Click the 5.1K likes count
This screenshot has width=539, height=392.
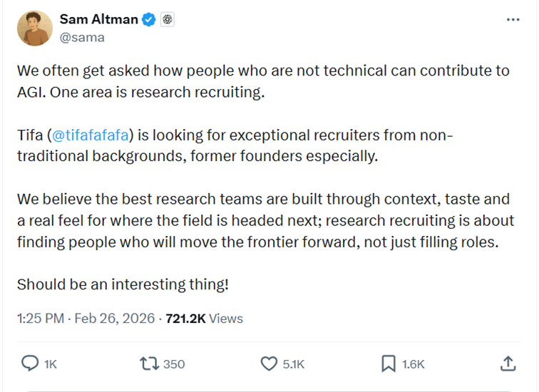coord(293,364)
